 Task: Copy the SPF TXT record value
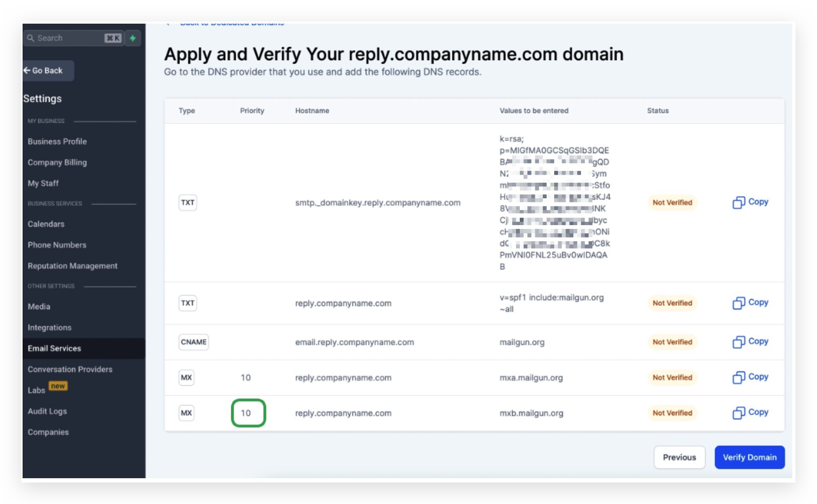point(750,303)
